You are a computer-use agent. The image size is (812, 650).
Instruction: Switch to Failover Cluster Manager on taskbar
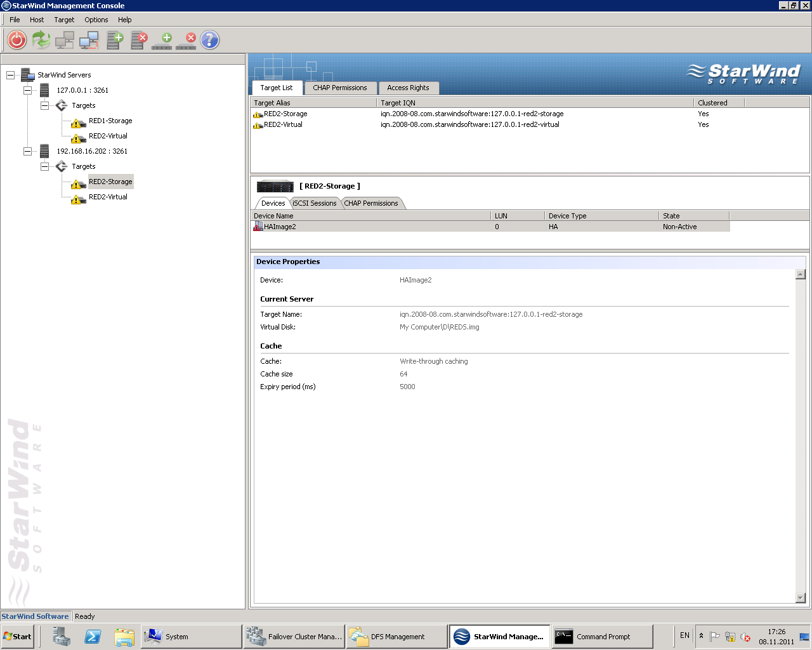294,637
